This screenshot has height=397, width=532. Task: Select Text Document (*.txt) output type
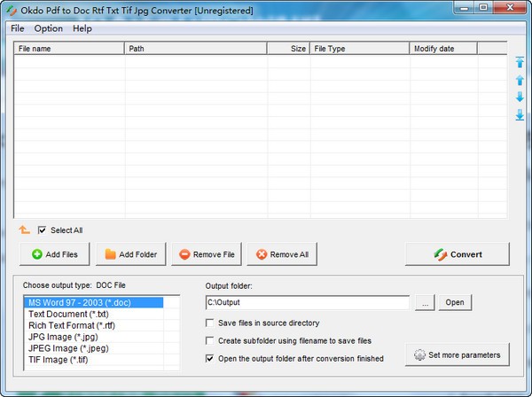[94, 314]
